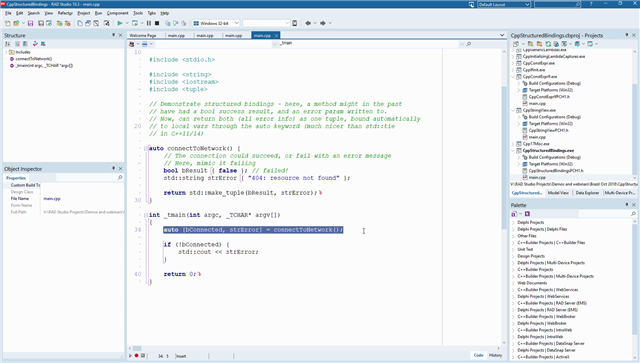Click the Save All toolbar icon

41,23
